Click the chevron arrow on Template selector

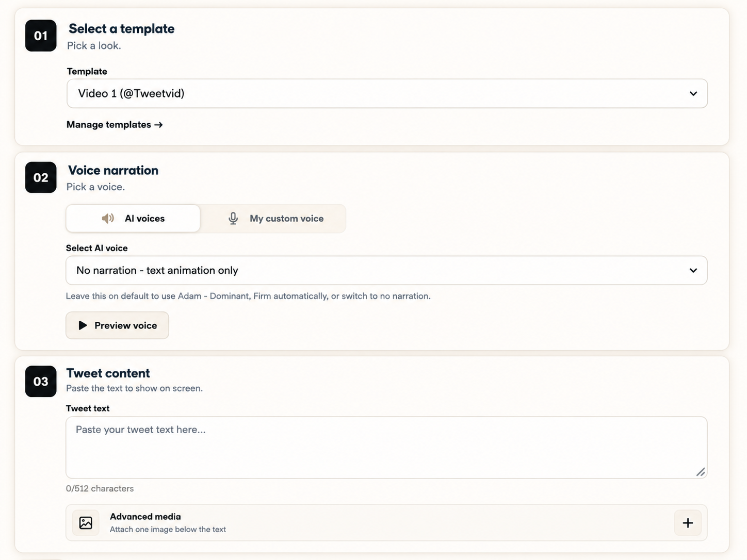coord(693,94)
